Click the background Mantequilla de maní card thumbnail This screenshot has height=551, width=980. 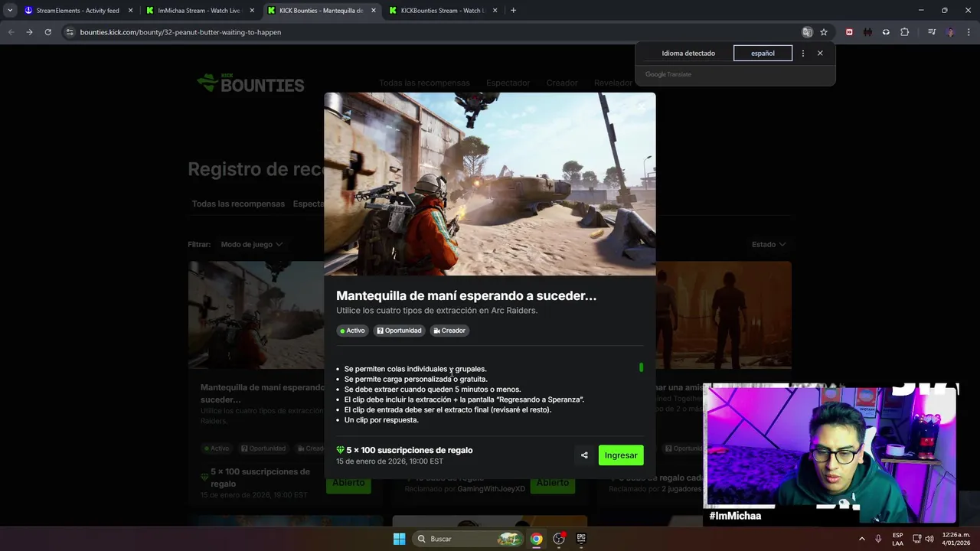(x=256, y=315)
